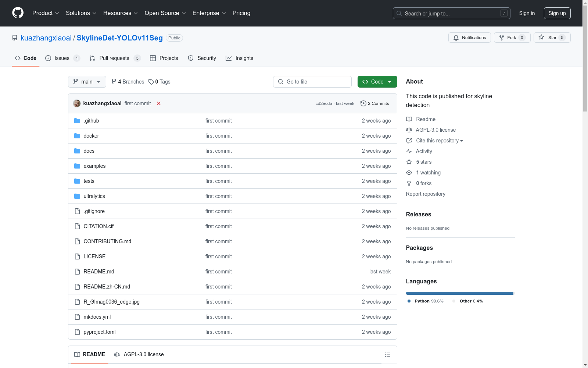Viewport: 588px width, 368px height.
Task: Click the kuazhangxiaoai avatar image
Action: pos(77,103)
